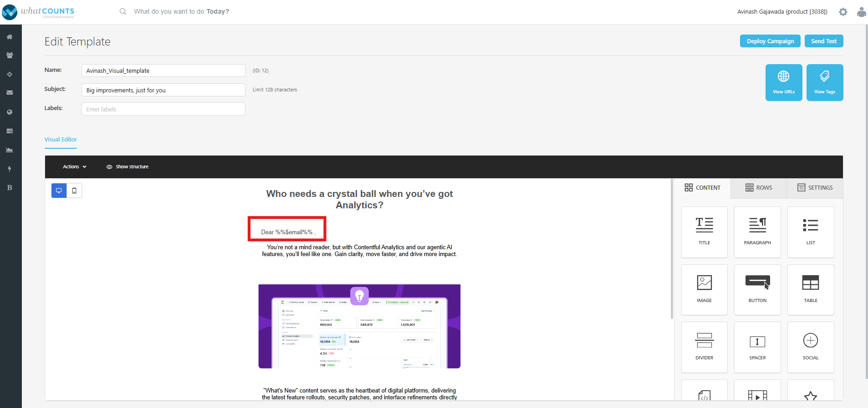Open the Actions dropdown menu
Viewport: 868px width, 408px height.
pos(74,167)
